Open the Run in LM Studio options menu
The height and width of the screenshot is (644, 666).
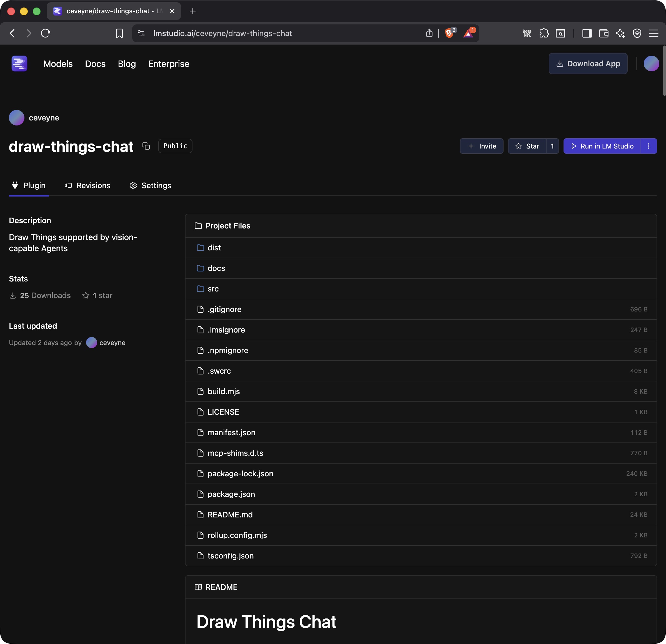pyautogui.click(x=649, y=146)
